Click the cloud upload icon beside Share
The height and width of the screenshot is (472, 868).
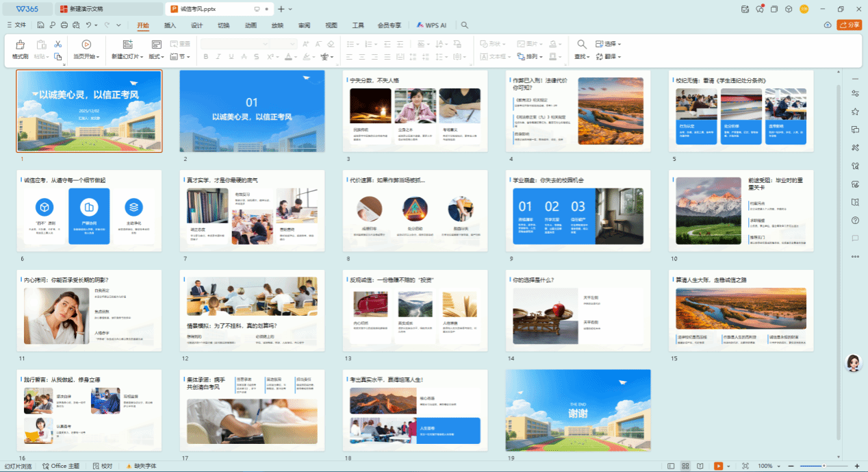(828, 25)
